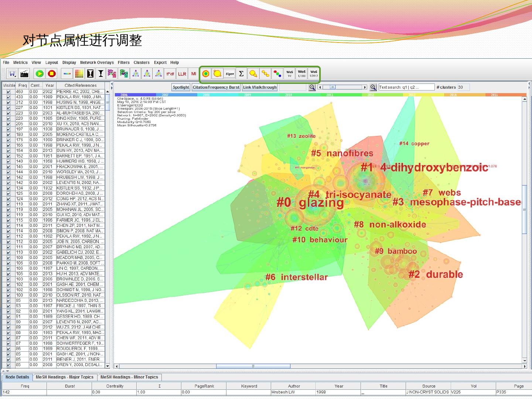The width and height of the screenshot is (532, 399).
Task: Click the Save (floppy disk) toolbar icon
Action: [x=12, y=74]
